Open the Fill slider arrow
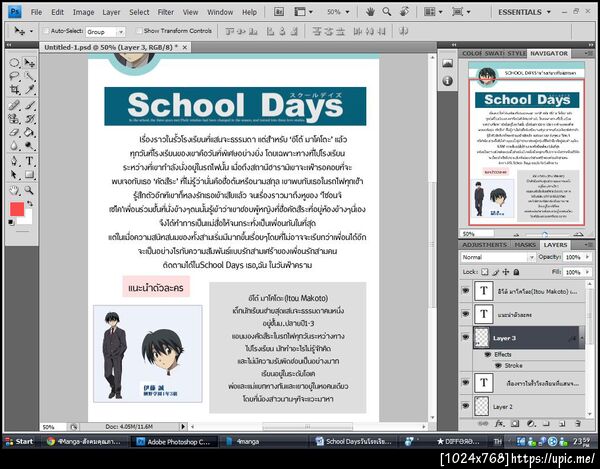 click(587, 272)
